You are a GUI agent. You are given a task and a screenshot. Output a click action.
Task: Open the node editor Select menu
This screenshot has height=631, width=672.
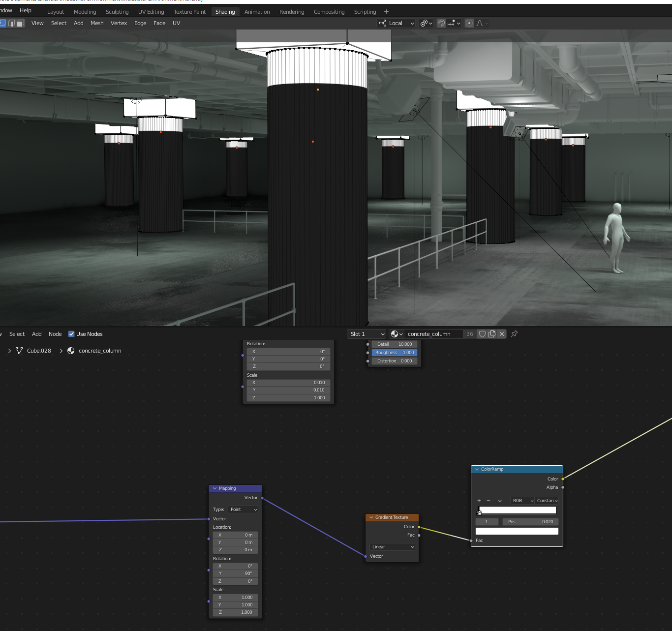coord(17,334)
